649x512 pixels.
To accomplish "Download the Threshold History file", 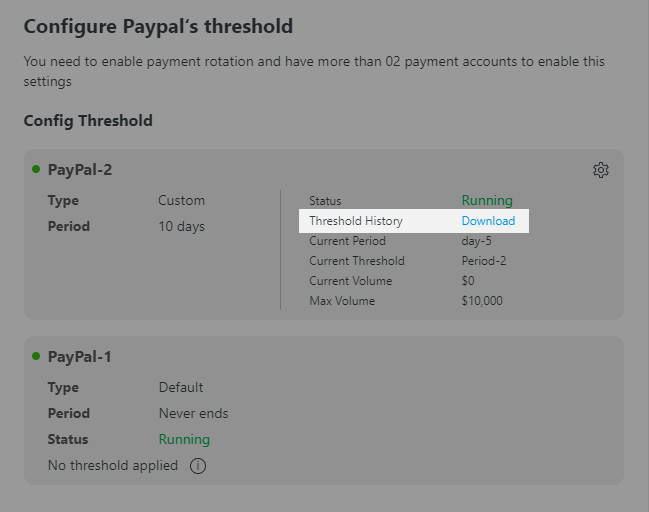I will point(488,221).
